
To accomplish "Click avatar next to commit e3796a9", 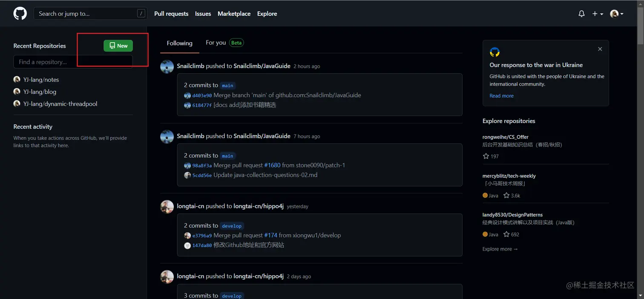I will click(187, 236).
